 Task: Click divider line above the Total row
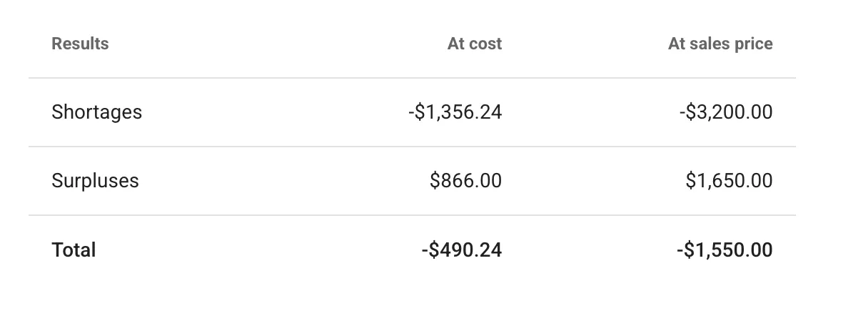tap(412, 215)
